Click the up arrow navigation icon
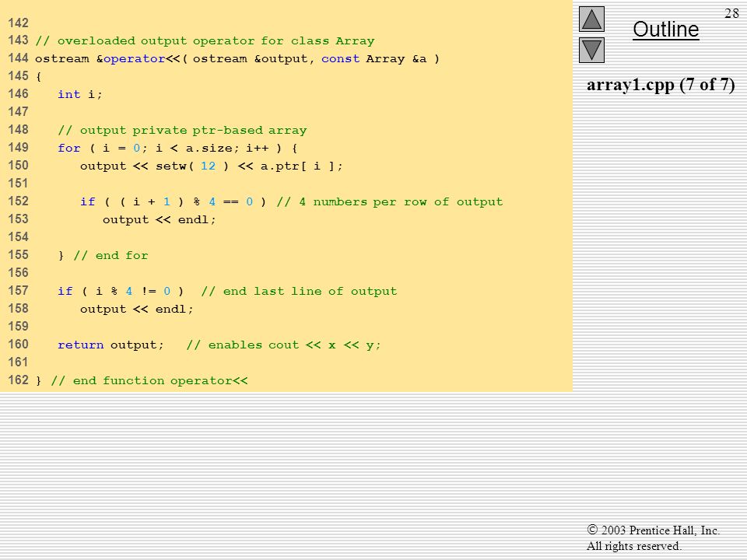This screenshot has height=560, width=747. [591, 19]
